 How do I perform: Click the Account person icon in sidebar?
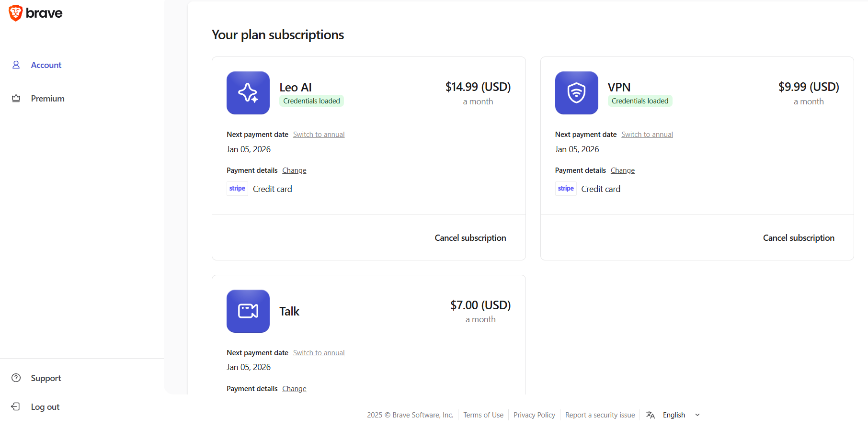(16, 65)
